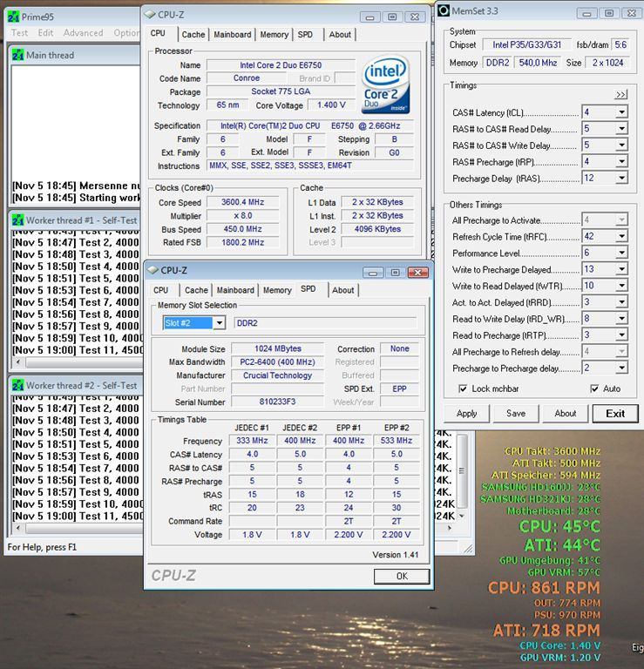
Task: Open the Mainboard tab in lower CPU-Z window
Action: click(235, 290)
